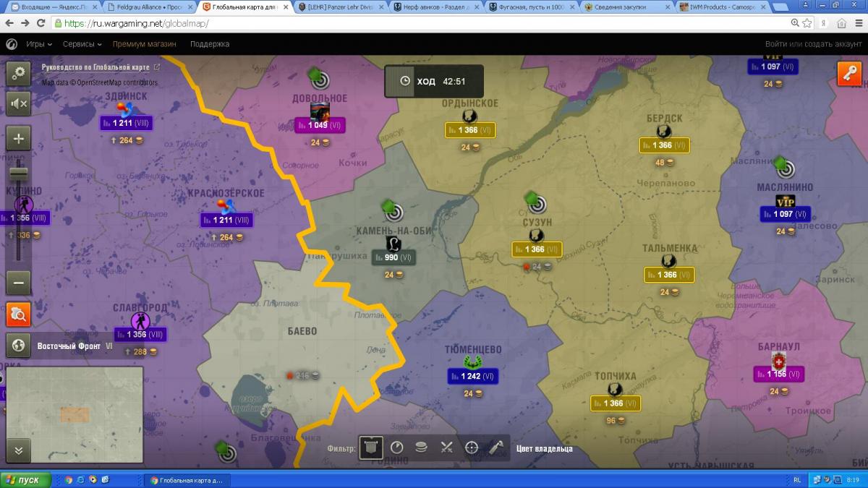Click the minimap overview thumbnail
The image size is (868, 488).
pos(75,414)
